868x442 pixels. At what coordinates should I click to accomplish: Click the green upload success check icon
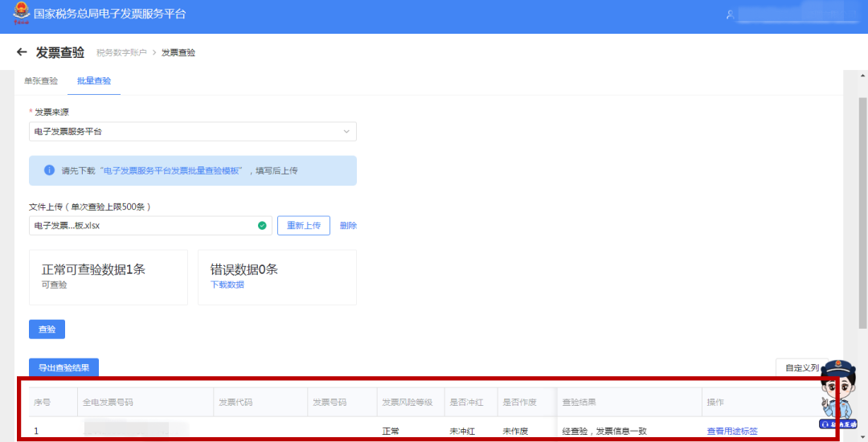point(262,226)
